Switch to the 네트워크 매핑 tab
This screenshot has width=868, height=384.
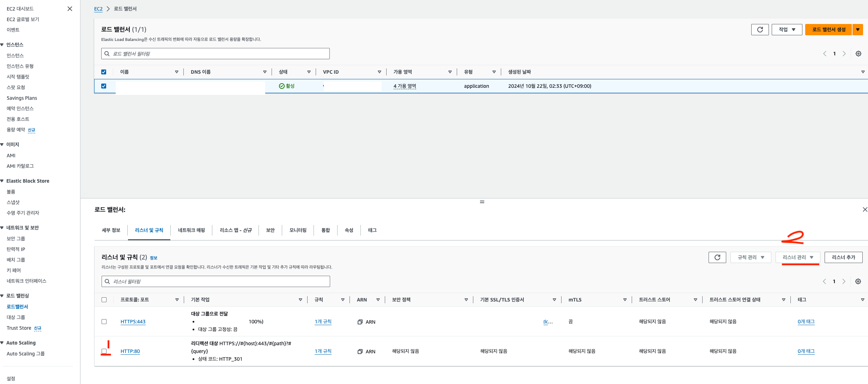click(x=191, y=230)
